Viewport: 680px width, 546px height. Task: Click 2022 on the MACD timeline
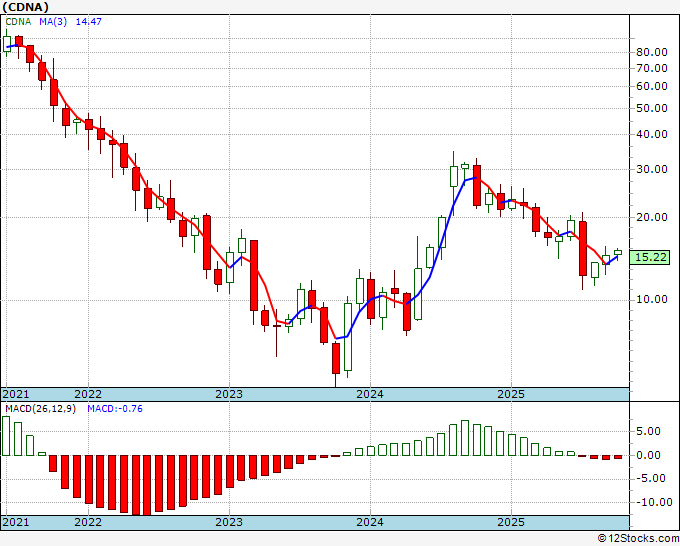[88, 522]
